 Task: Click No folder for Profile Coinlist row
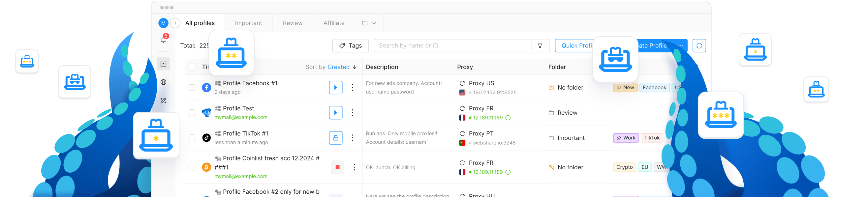(566, 167)
